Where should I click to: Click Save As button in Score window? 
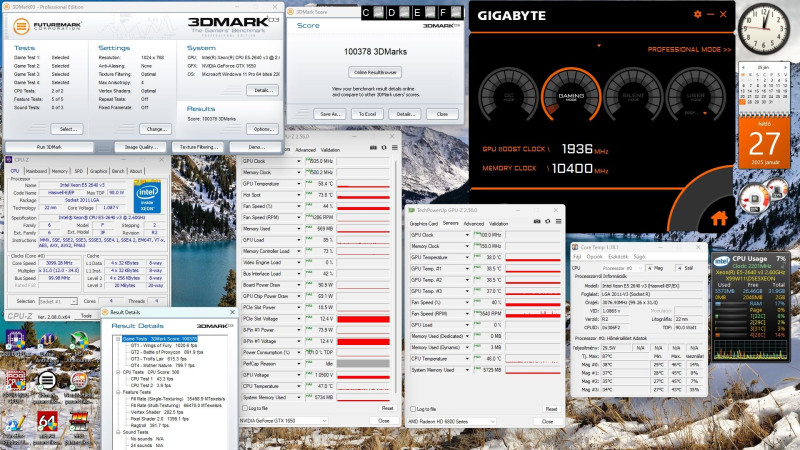coord(330,114)
